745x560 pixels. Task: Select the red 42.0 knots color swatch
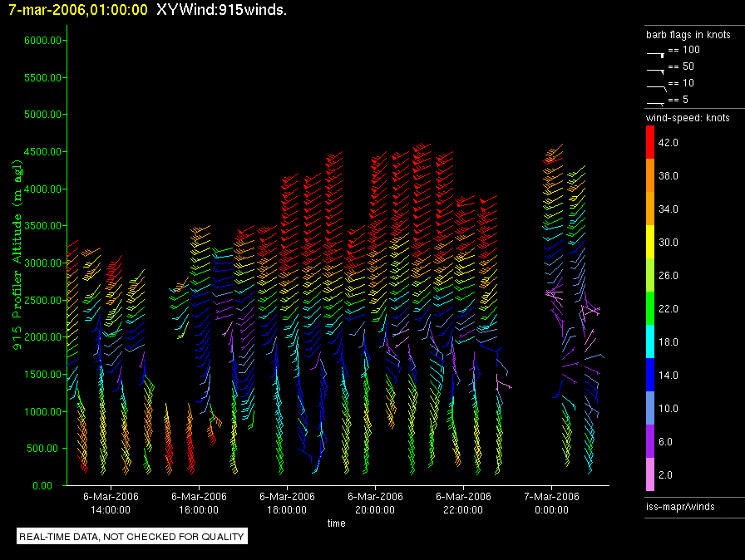click(x=650, y=143)
